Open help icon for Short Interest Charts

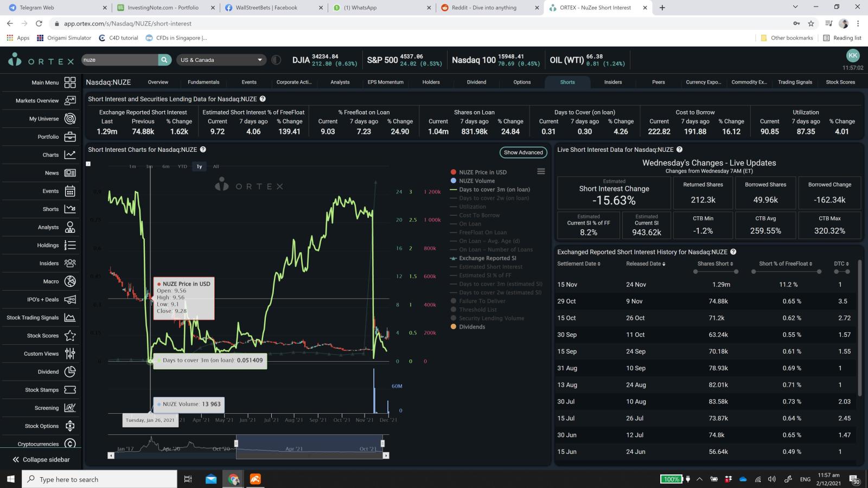pyautogui.click(x=203, y=150)
